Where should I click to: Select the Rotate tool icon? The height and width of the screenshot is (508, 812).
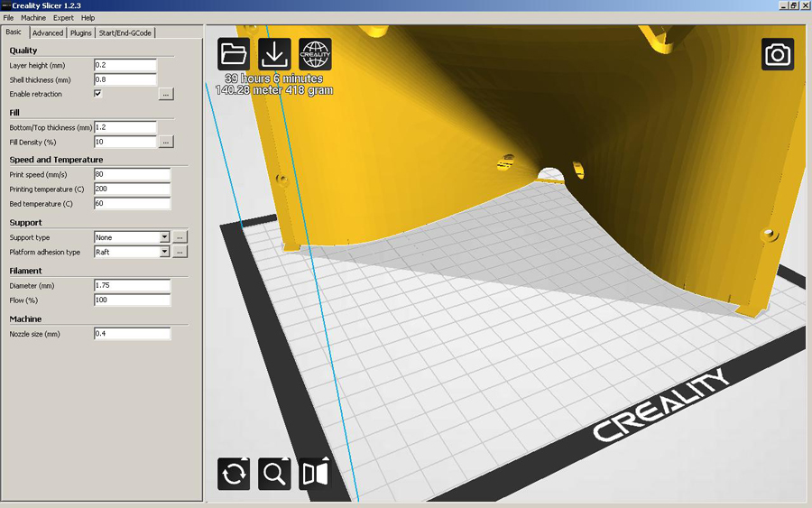pyautogui.click(x=234, y=474)
